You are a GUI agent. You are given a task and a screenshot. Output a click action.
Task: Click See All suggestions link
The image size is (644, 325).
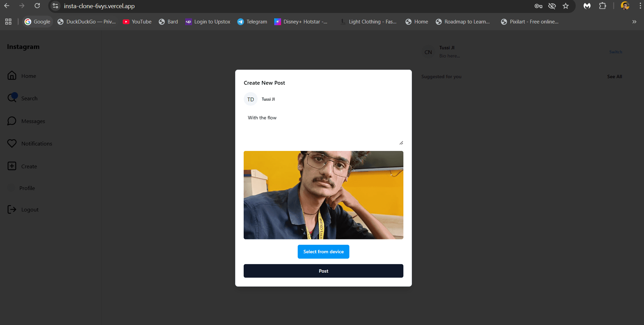pyautogui.click(x=614, y=76)
